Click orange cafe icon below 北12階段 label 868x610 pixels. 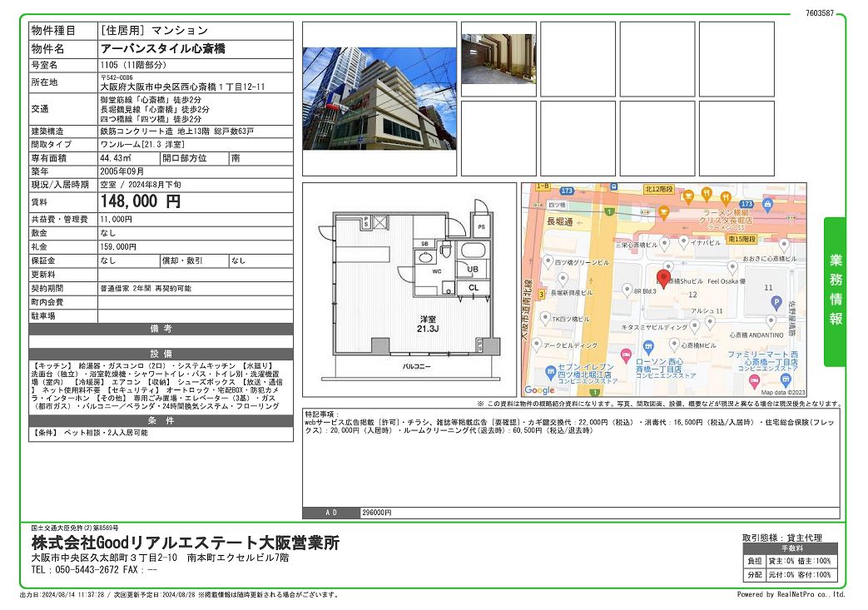[664, 212]
